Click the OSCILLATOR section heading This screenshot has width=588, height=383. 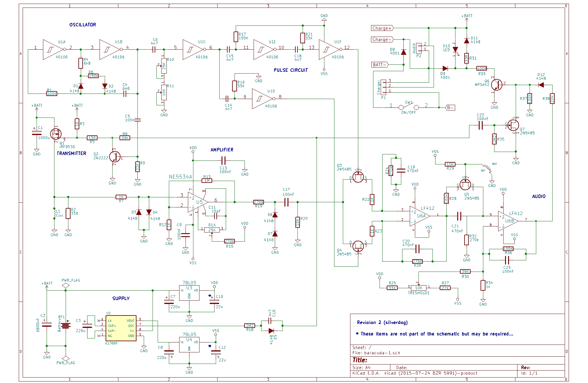point(83,25)
